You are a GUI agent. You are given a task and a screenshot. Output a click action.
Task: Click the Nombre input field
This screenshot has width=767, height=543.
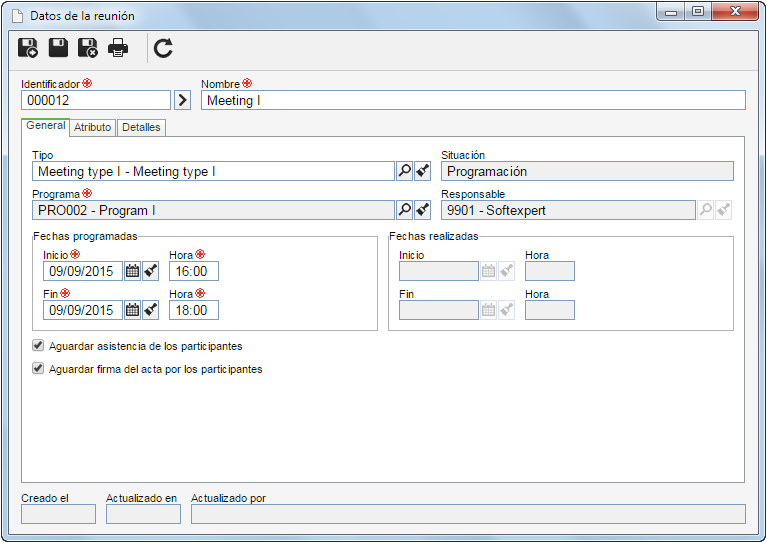(x=473, y=100)
